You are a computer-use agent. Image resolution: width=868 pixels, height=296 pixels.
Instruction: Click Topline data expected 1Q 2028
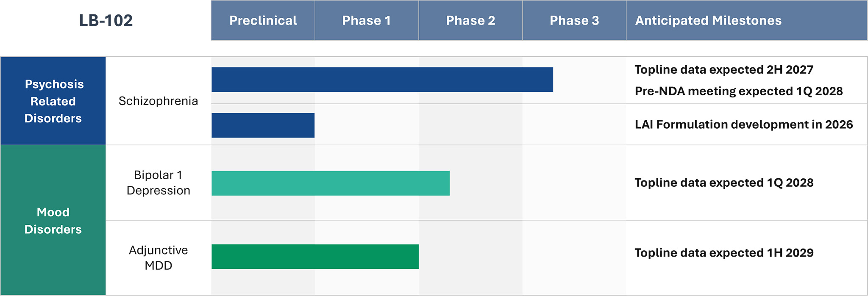pyautogui.click(x=724, y=183)
